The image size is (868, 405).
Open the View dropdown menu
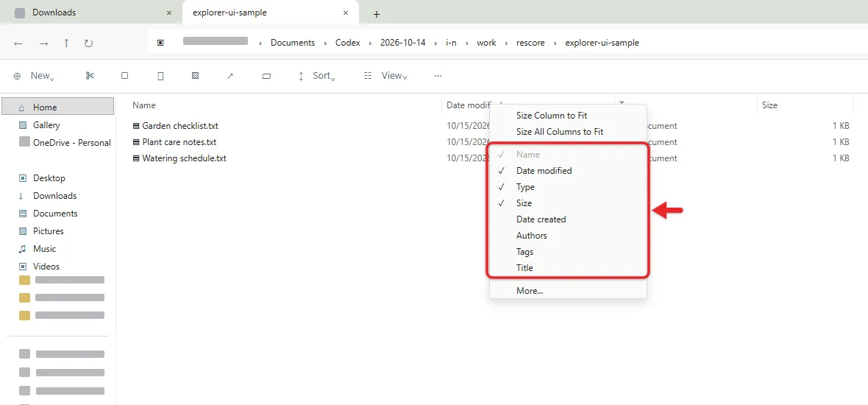click(x=385, y=76)
